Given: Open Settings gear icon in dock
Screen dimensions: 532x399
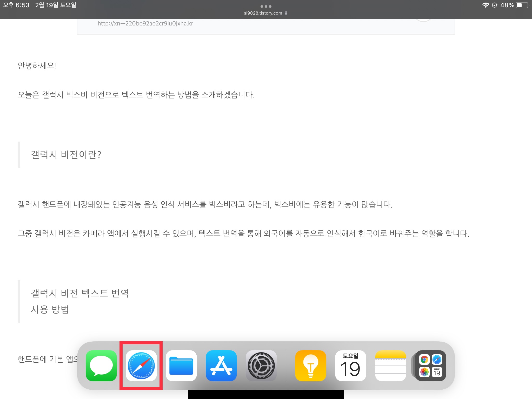Looking at the screenshot, I should point(261,365).
